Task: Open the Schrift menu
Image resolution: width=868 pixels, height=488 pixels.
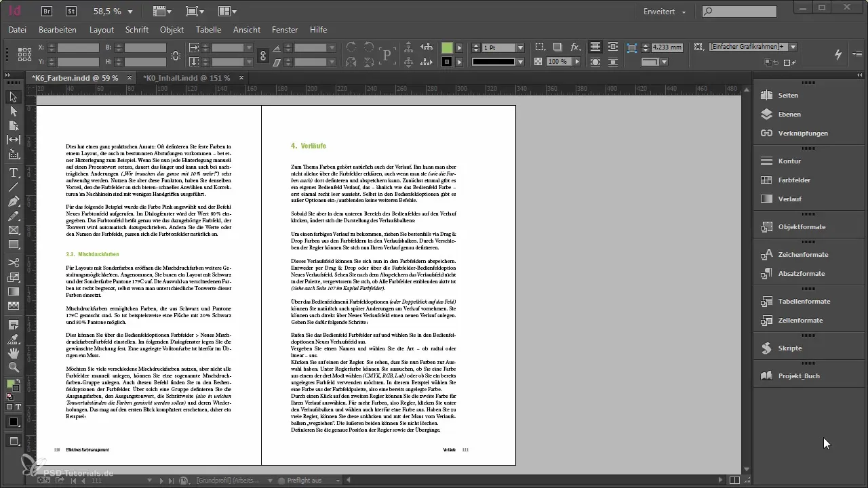Action: click(x=137, y=30)
